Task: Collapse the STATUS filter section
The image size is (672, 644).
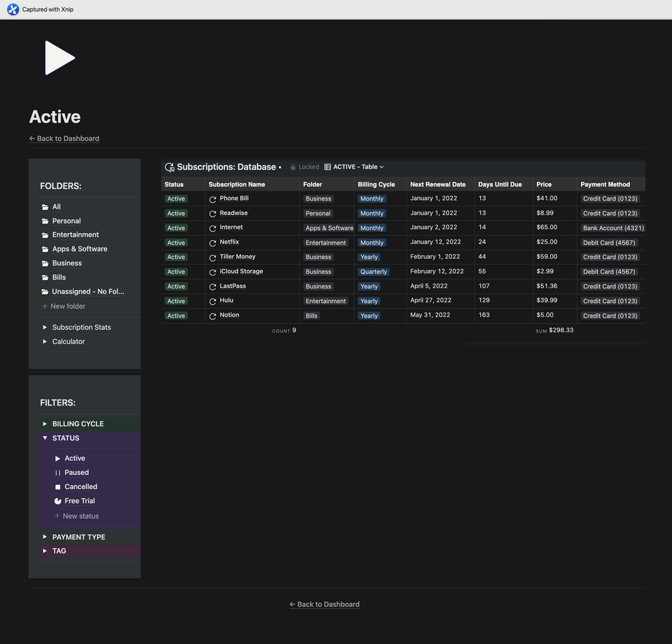Action: pyautogui.click(x=45, y=438)
